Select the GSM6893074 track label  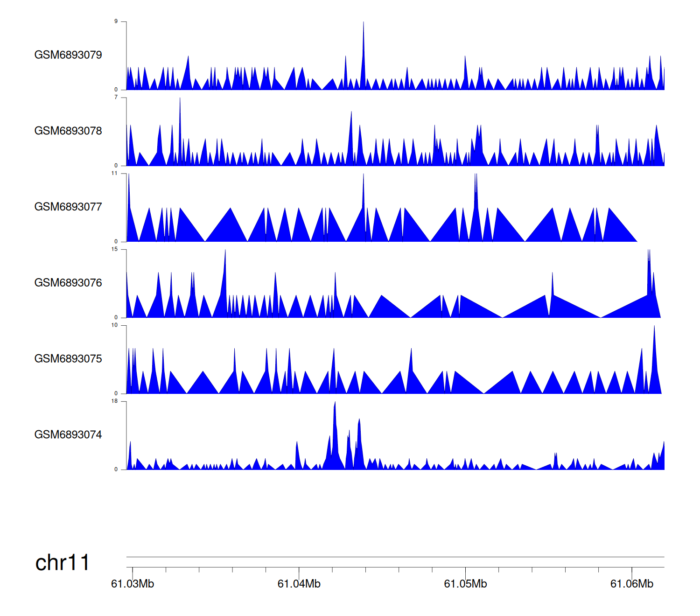coord(68,435)
